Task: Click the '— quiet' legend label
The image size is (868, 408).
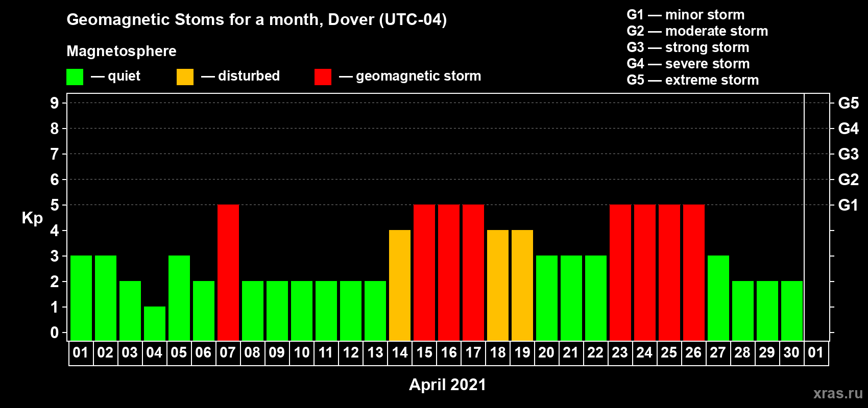Action: coord(116,76)
